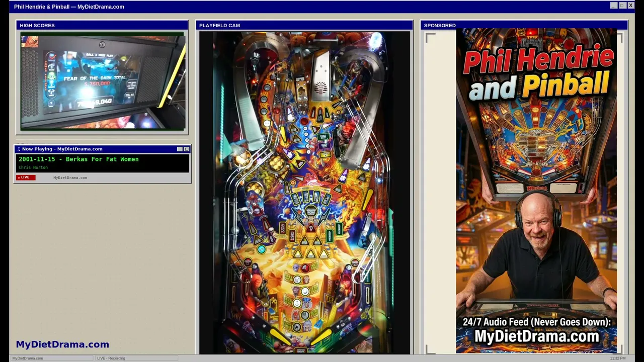Open the Phil Hendrie and Pinball sponsored banner

[x=536, y=191]
